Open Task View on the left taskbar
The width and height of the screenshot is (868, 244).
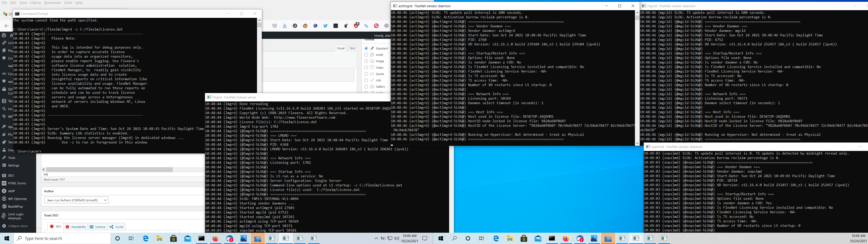click(131, 238)
